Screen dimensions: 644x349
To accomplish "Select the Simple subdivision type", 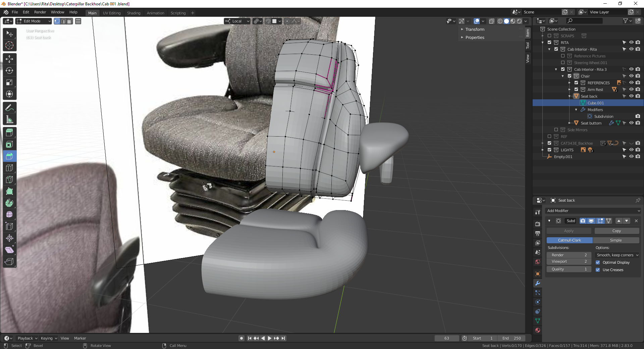I will (x=616, y=240).
